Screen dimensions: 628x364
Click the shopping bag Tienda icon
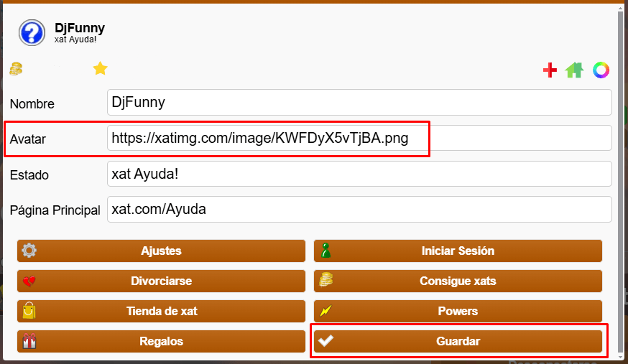pos(29,311)
